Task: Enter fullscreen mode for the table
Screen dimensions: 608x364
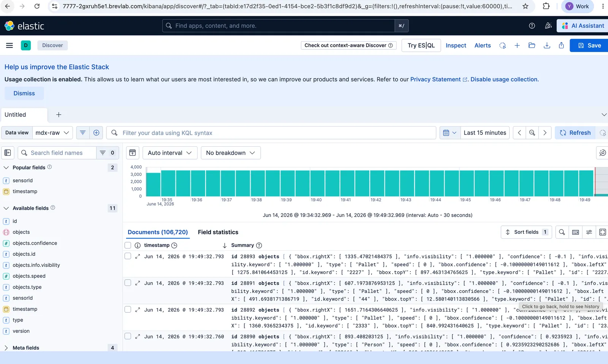Action: point(603,232)
